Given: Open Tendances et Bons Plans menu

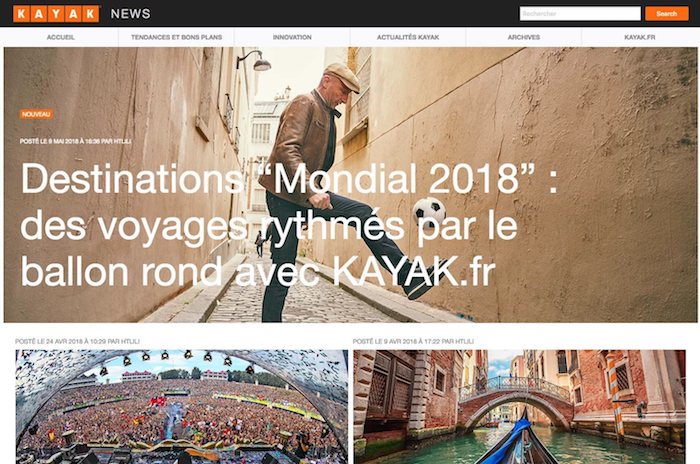Looking at the screenshot, I should tap(176, 37).
